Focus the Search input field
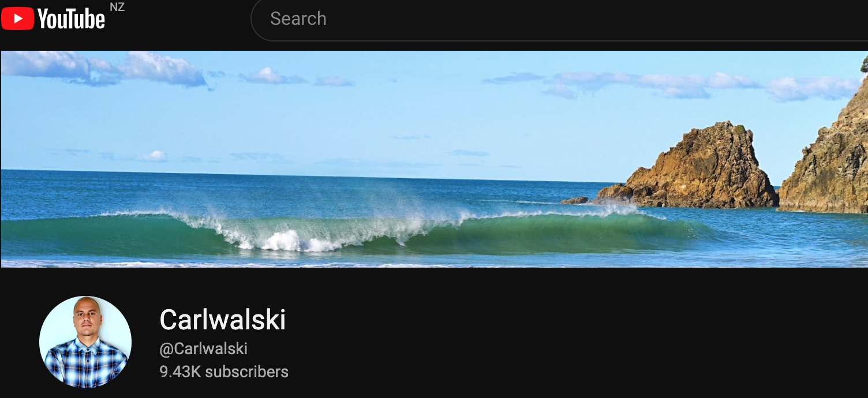 point(566,19)
